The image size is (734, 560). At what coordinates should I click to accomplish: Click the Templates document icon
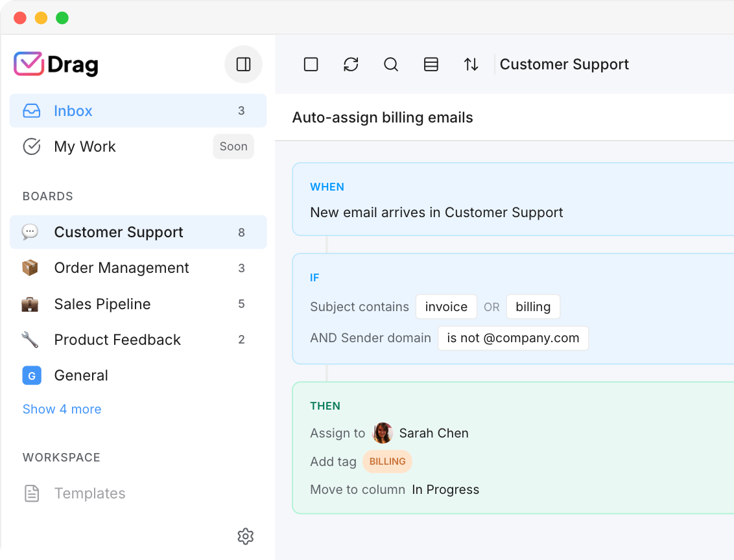[x=31, y=493]
